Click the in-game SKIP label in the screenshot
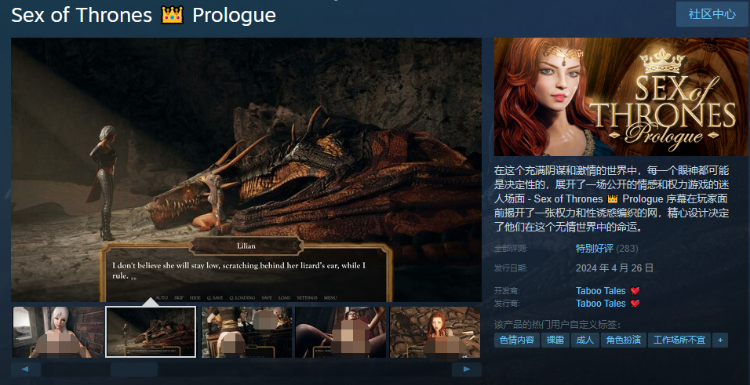The width and height of the screenshot is (750, 385). click(x=178, y=298)
